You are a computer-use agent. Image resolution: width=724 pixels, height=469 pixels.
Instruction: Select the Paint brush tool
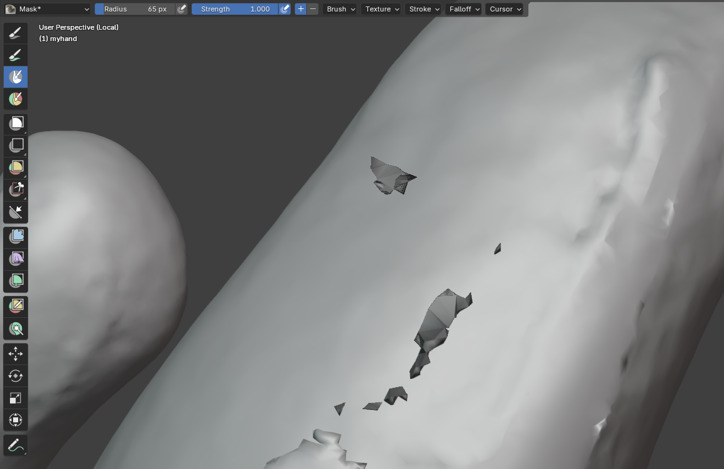(x=16, y=33)
